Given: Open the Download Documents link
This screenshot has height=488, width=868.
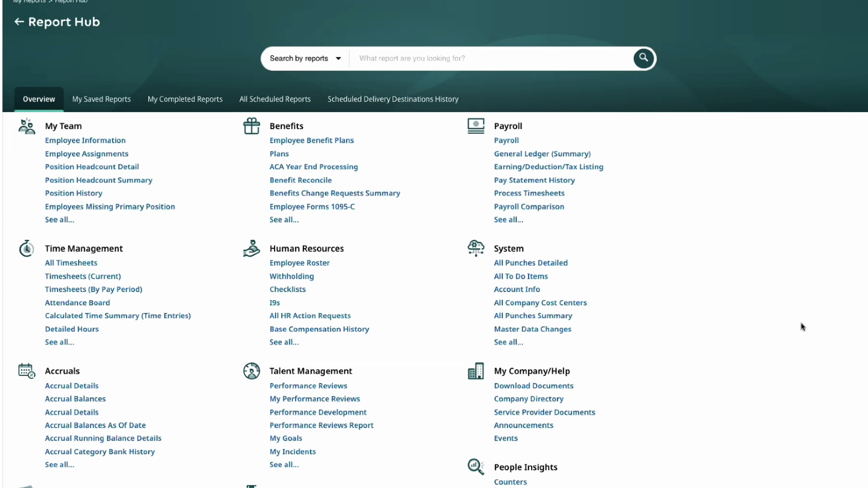Looking at the screenshot, I should tap(533, 386).
